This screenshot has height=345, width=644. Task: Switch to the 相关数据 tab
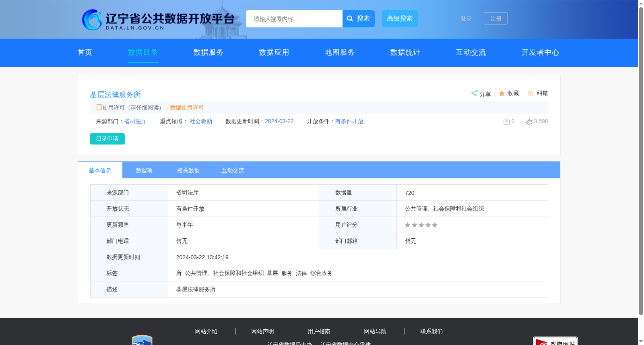[188, 170]
